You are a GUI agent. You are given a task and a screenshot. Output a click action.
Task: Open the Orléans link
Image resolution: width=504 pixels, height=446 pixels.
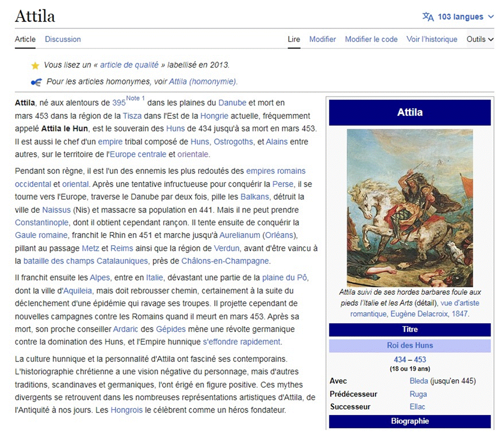click(x=279, y=235)
